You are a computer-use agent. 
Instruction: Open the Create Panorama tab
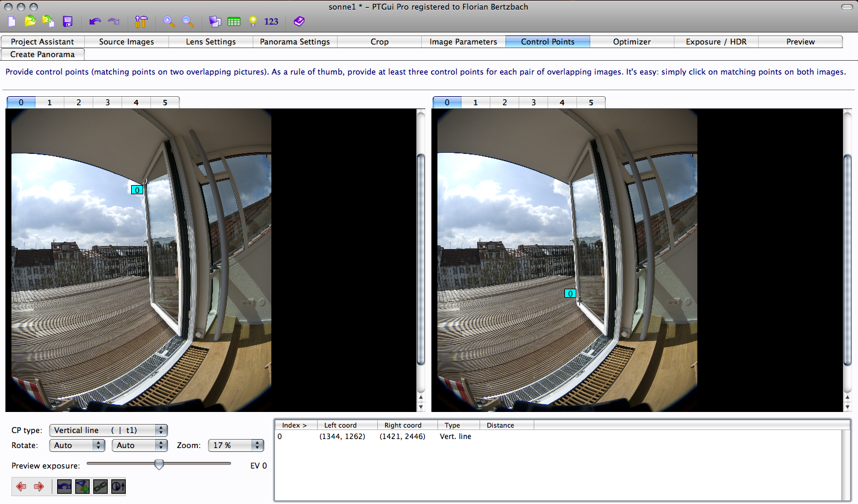coord(43,54)
